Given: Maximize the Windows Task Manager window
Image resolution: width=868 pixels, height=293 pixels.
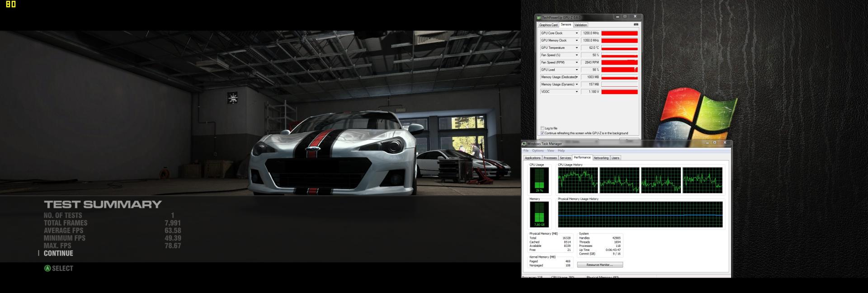Looking at the screenshot, I should 715,143.
